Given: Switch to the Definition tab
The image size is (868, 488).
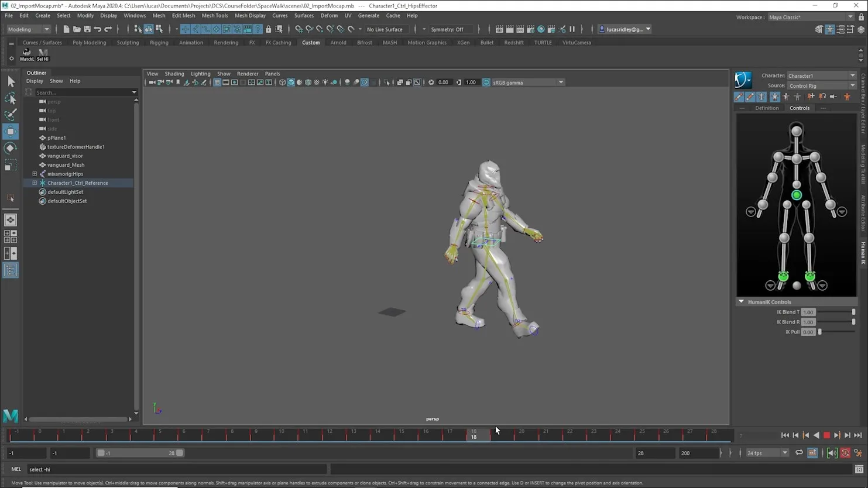Looking at the screenshot, I should coord(767,108).
